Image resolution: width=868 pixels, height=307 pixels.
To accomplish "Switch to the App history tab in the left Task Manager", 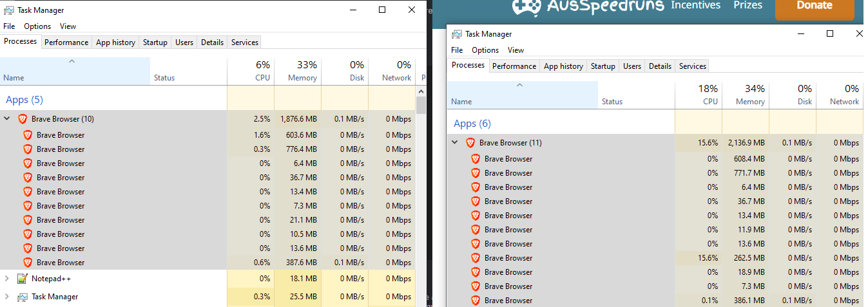I will click(x=115, y=42).
